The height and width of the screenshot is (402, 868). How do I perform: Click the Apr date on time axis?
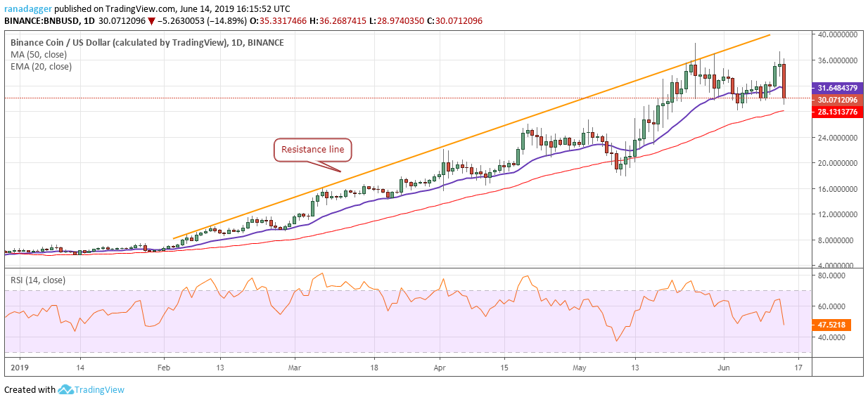pos(440,366)
